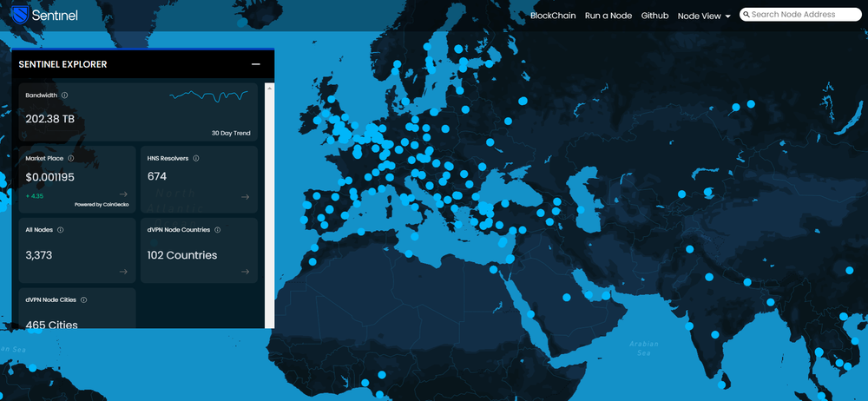Image resolution: width=868 pixels, height=401 pixels.
Task: Open the BlockChain menu item
Action: click(x=553, y=16)
